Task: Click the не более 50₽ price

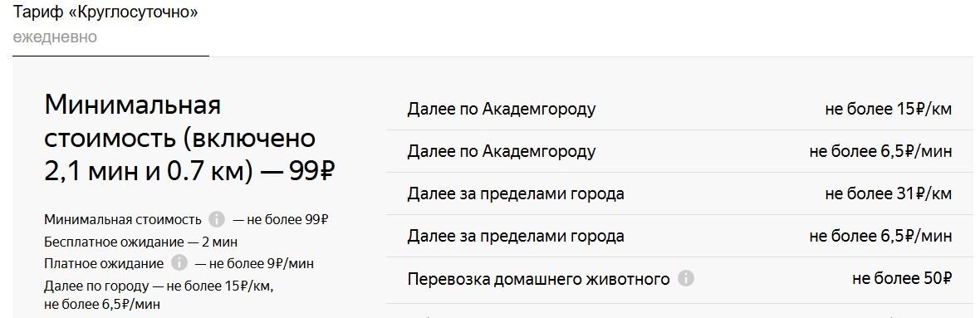Action: (902, 278)
